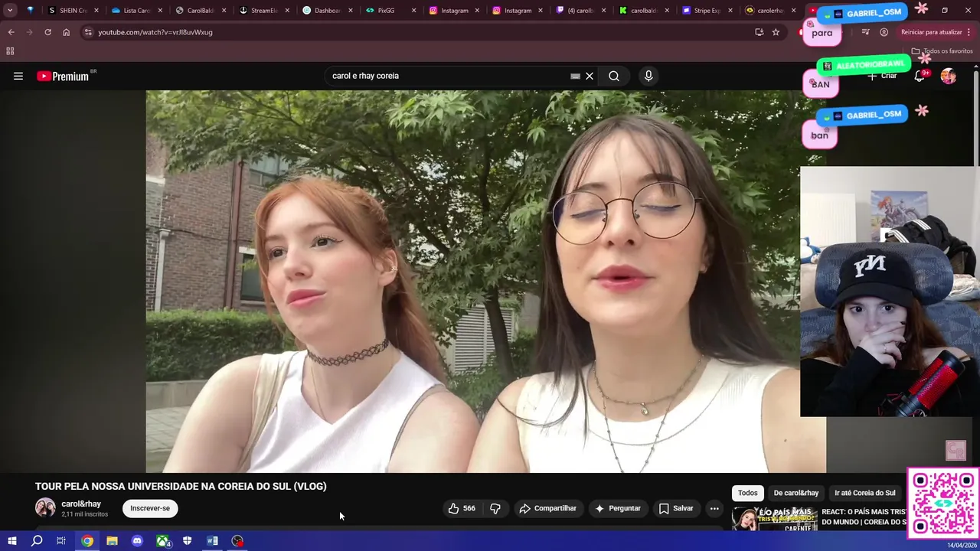The width and height of the screenshot is (980, 551).
Task: Open the carol&rhay channel avatar
Action: (45, 508)
